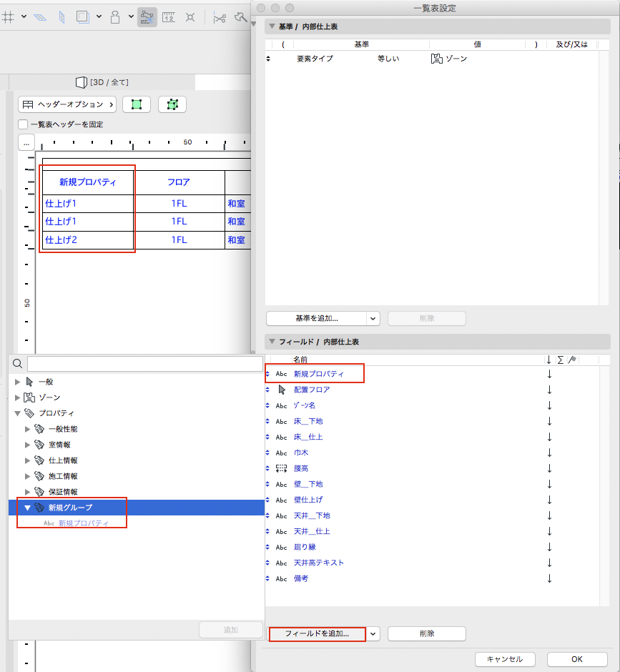The height and width of the screenshot is (672, 620).
Task: Click the キャンセル button
Action: (x=505, y=659)
